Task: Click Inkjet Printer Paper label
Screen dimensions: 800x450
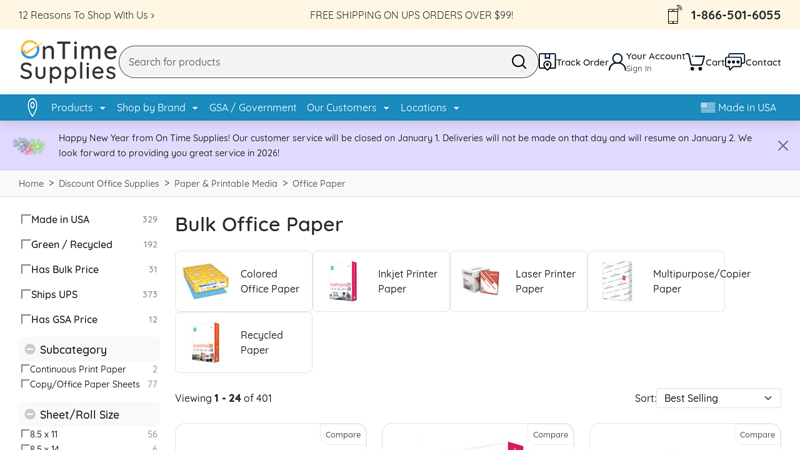Action: coord(408,281)
